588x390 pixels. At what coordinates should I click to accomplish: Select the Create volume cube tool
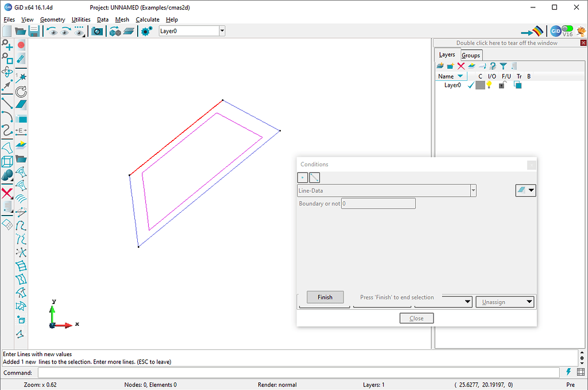[7, 162]
